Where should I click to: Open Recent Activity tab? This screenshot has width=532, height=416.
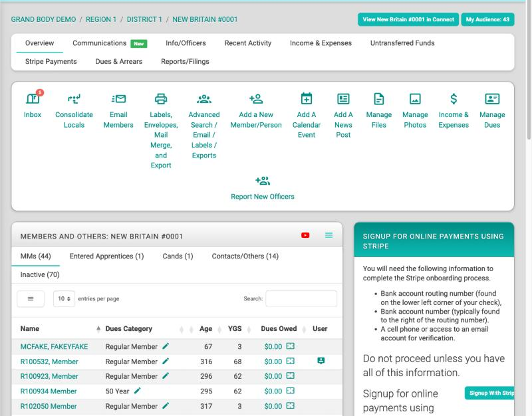[x=247, y=43]
